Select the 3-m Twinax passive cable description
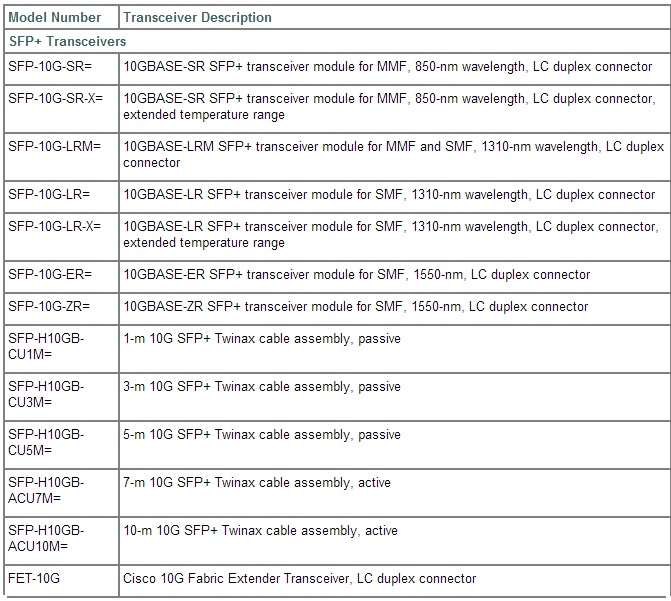 (x=262, y=387)
